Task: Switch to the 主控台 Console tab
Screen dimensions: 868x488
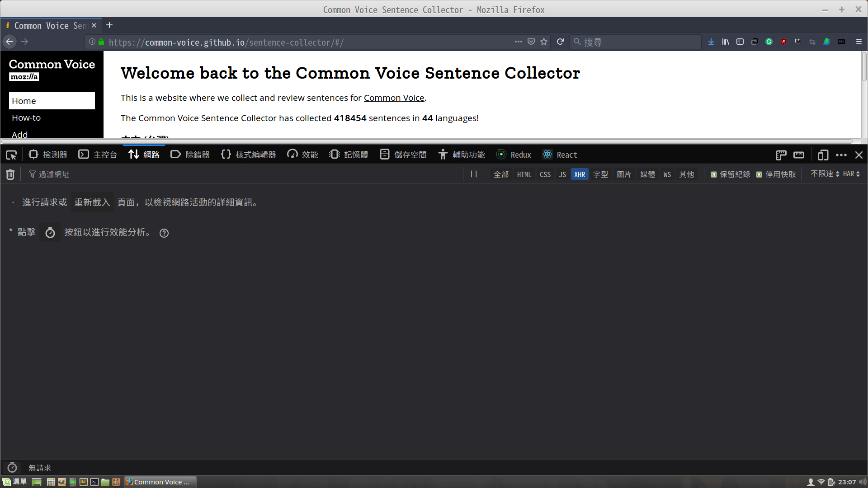Action: [98, 155]
